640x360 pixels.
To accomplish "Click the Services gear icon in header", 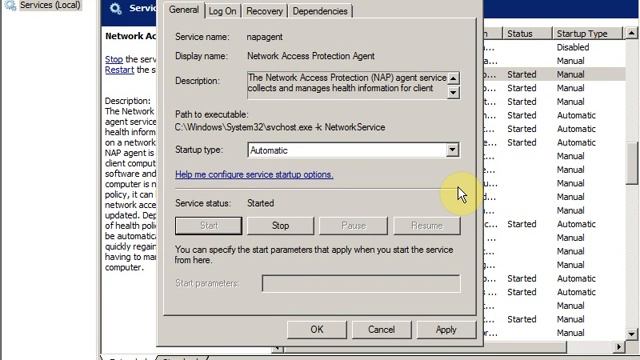I will [x=116, y=8].
